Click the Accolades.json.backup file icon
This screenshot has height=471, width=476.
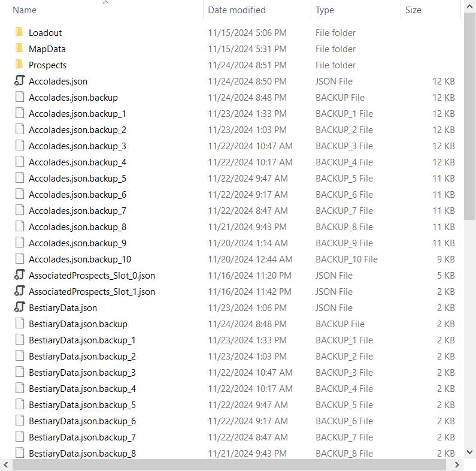coord(20,97)
